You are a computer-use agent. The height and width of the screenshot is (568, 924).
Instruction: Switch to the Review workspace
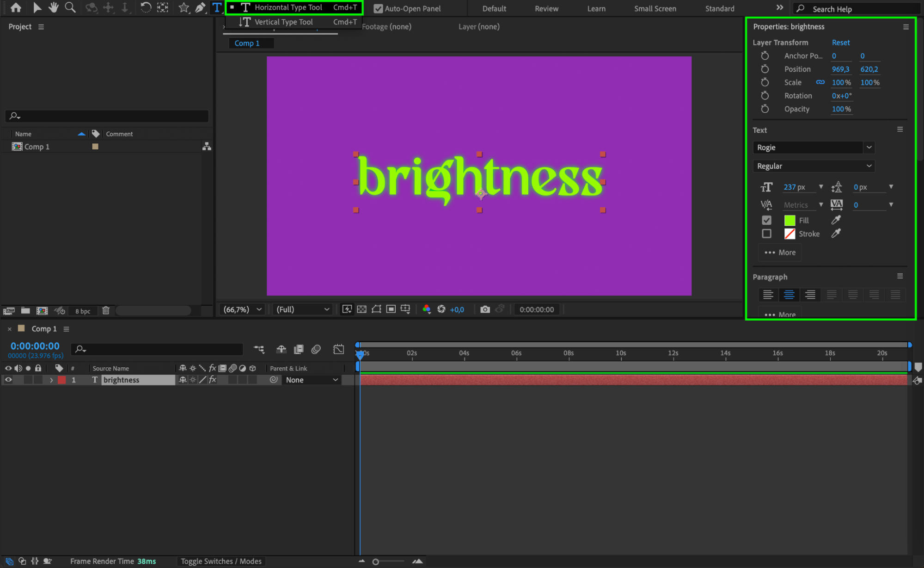tap(546, 8)
